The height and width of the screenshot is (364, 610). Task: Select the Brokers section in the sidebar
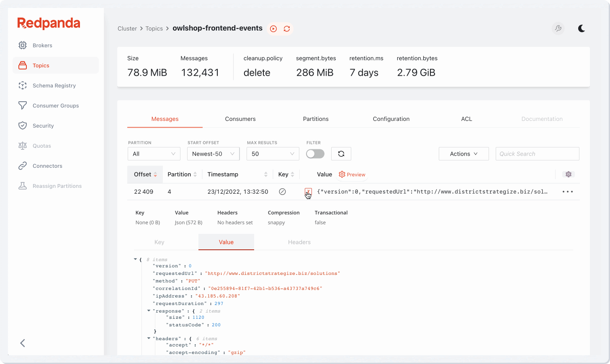pos(42,45)
